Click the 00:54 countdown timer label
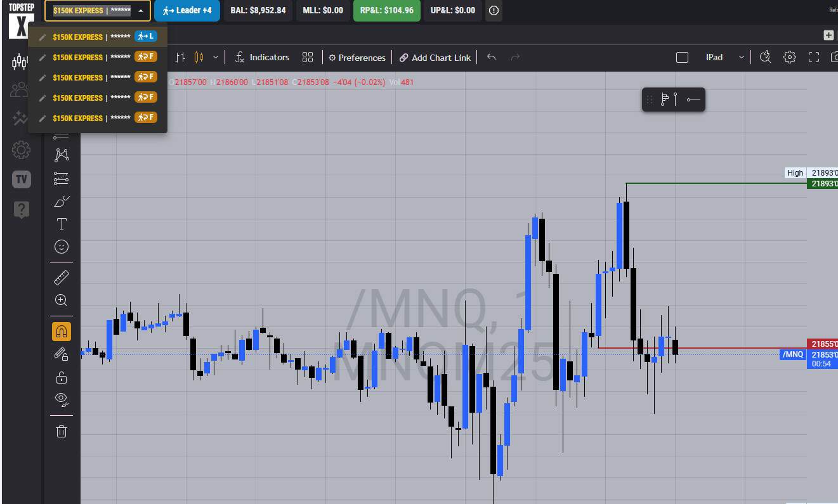Image resolution: width=838 pixels, height=504 pixels. click(822, 364)
